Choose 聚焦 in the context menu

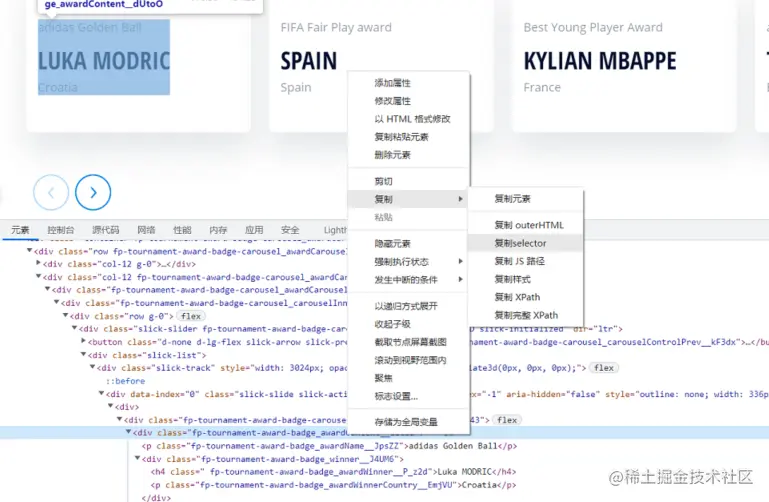pos(409,378)
